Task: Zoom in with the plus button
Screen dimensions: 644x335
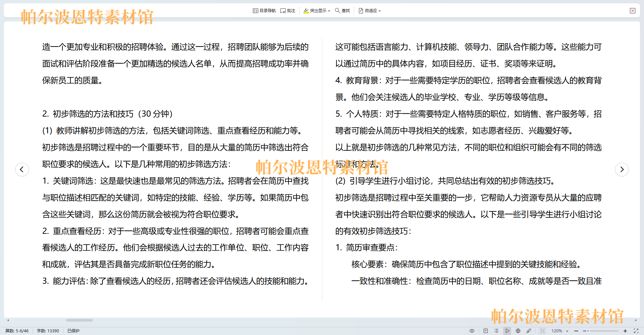Action: [625, 331]
